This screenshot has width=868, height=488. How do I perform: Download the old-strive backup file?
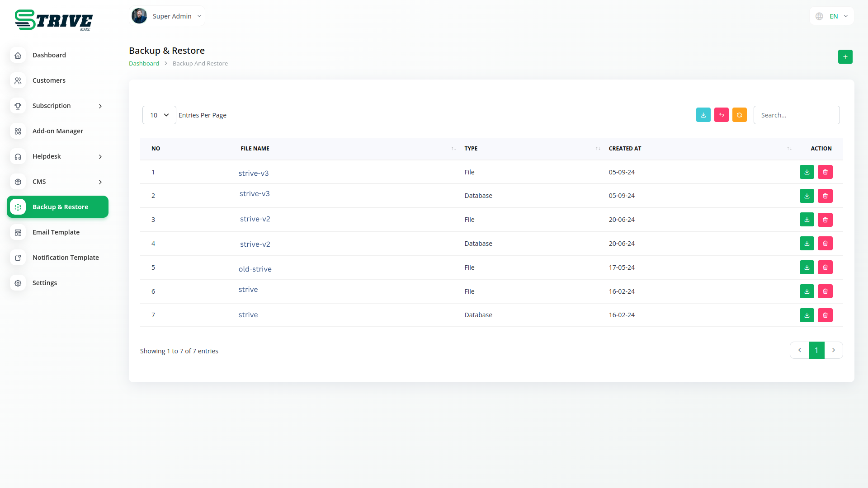pyautogui.click(x=807, y=267)
